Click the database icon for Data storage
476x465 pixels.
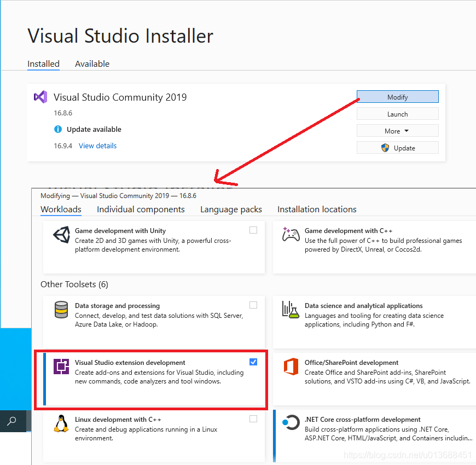point(61,310)
